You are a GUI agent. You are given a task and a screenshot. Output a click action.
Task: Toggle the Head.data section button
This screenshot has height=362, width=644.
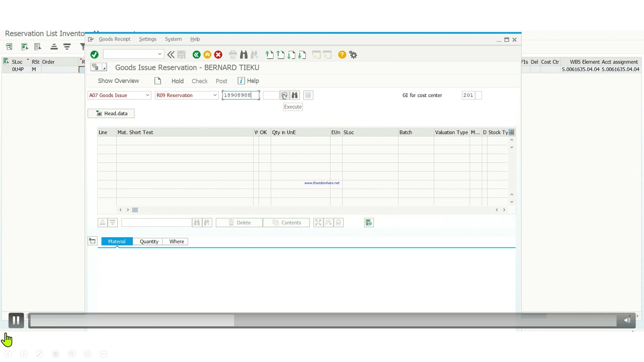pos(111,114)
